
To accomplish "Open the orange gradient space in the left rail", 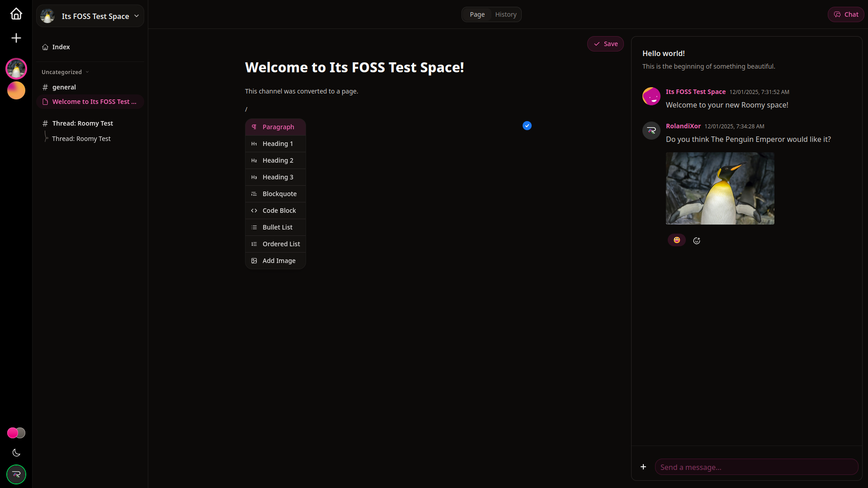I will 16,90.
